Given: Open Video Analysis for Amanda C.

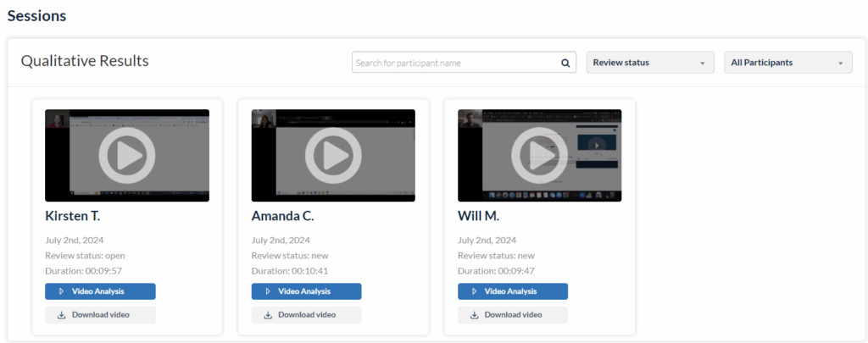Looking at the screenshot, I should [306, 291].
